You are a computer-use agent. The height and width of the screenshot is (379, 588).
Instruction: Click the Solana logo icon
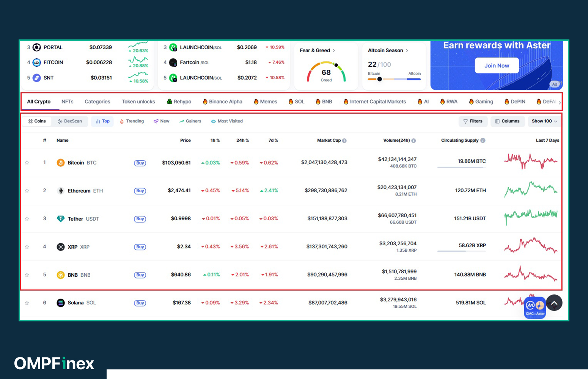(61, 303)
